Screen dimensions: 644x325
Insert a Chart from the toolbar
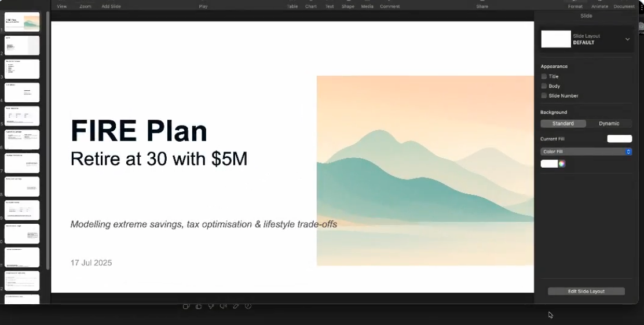311,6
